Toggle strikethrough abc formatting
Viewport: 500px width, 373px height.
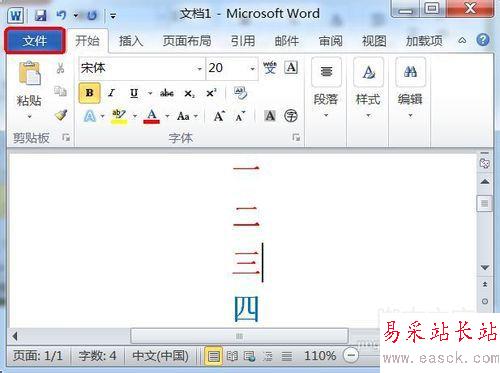(x=167, y=93)
